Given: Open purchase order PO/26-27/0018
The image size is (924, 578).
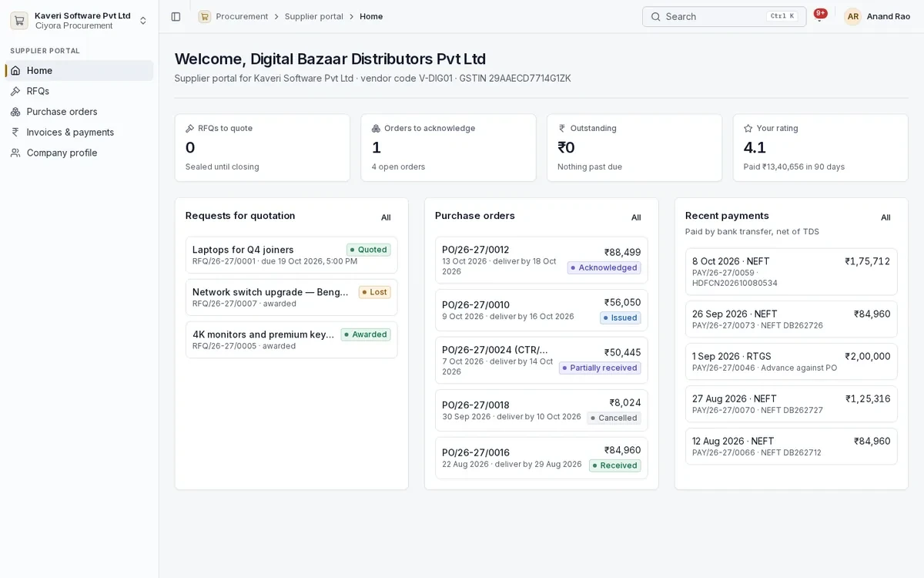Looking at the screenshot, I should coord(541,410).
